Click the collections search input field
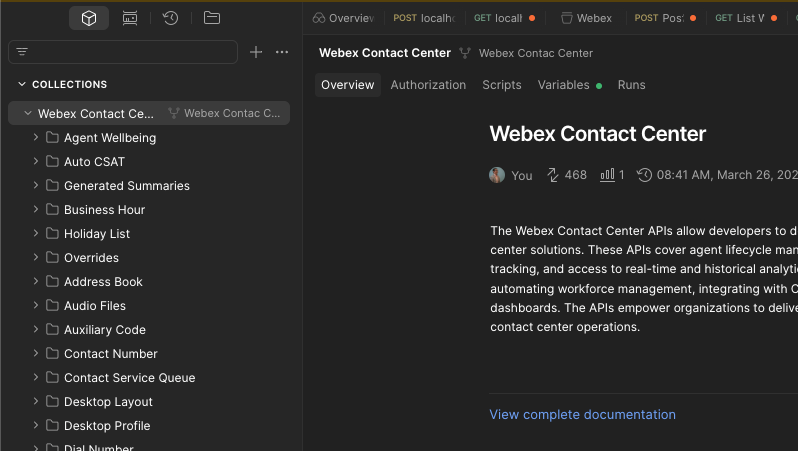This screenshot has height=451, width=798. (123, 52)
